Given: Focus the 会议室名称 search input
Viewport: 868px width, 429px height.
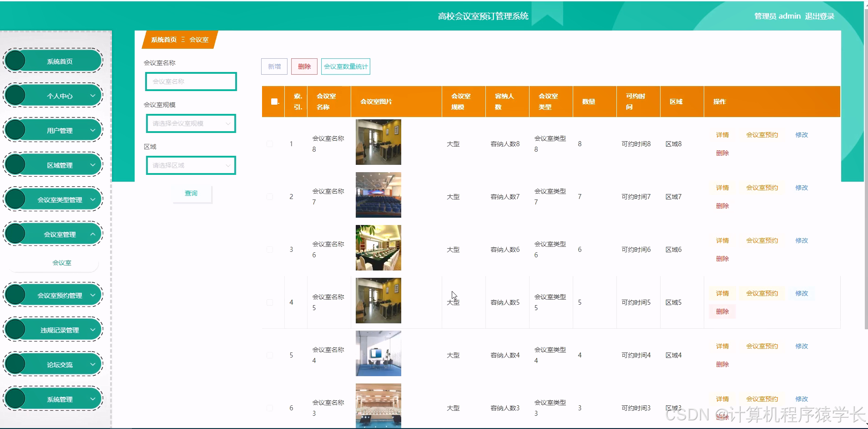Looking at the screenshot, I should click(191, 82).
